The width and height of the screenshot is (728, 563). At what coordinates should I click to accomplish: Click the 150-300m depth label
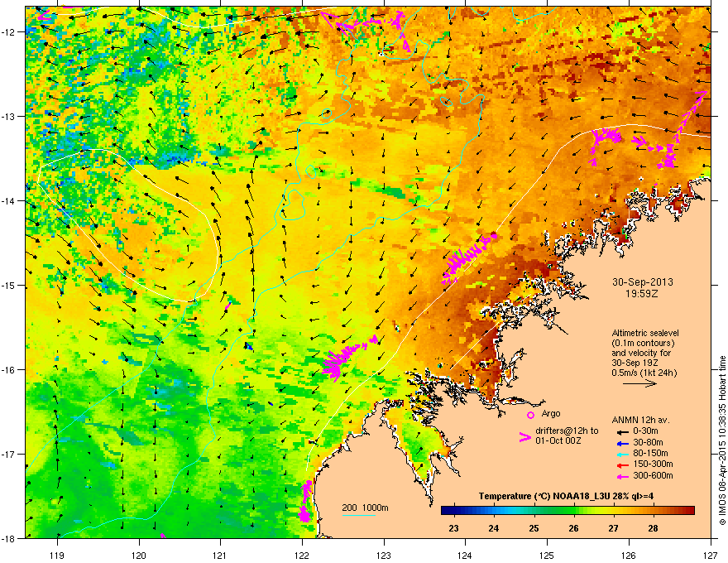[653, 464]
